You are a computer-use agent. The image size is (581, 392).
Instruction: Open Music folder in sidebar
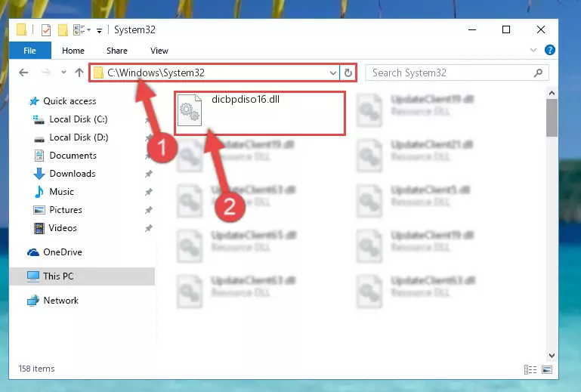click(x=61, y=192)
